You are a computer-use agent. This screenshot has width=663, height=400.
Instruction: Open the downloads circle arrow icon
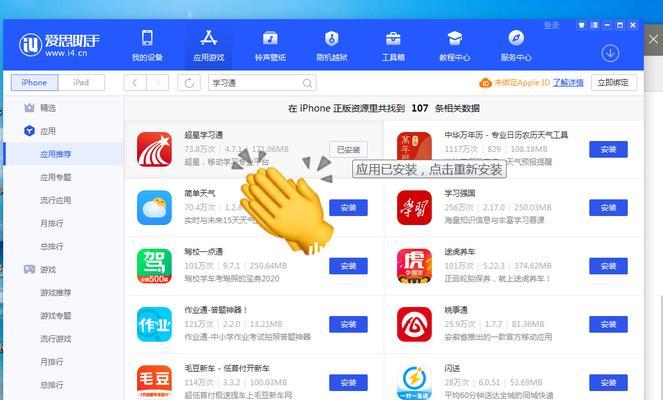[610, 53]
